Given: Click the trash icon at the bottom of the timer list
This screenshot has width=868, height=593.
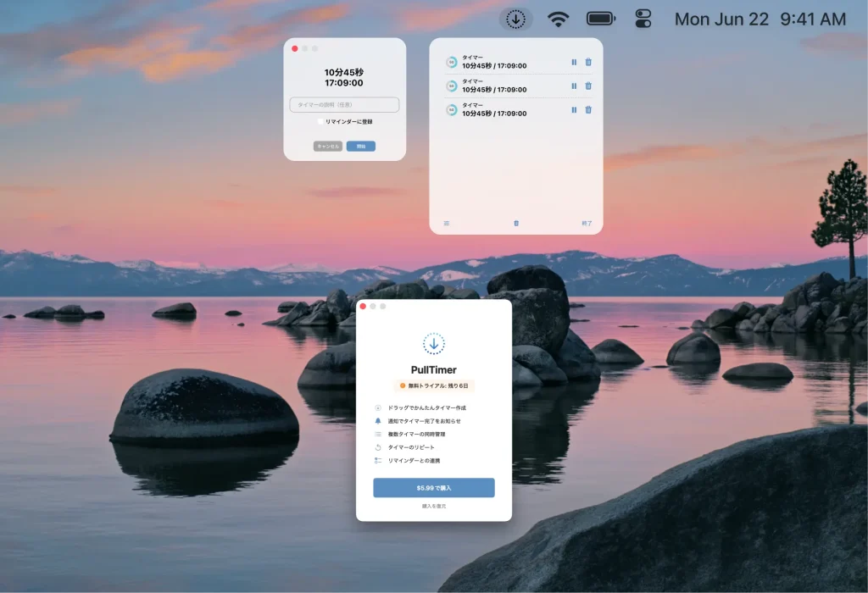Looking at the screenshot, I should [x=516, y=224].
